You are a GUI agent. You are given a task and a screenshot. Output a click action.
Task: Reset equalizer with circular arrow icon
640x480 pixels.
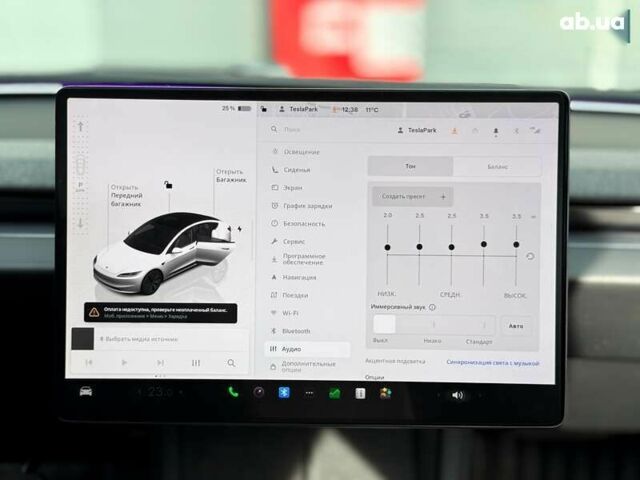529,256
